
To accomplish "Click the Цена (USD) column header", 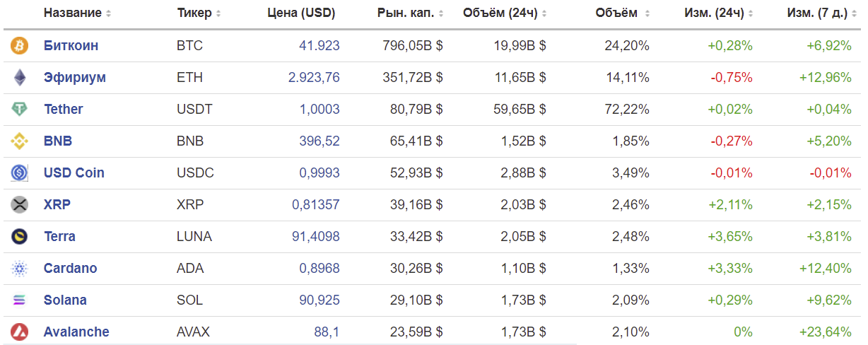I will [x=301, y=13].
